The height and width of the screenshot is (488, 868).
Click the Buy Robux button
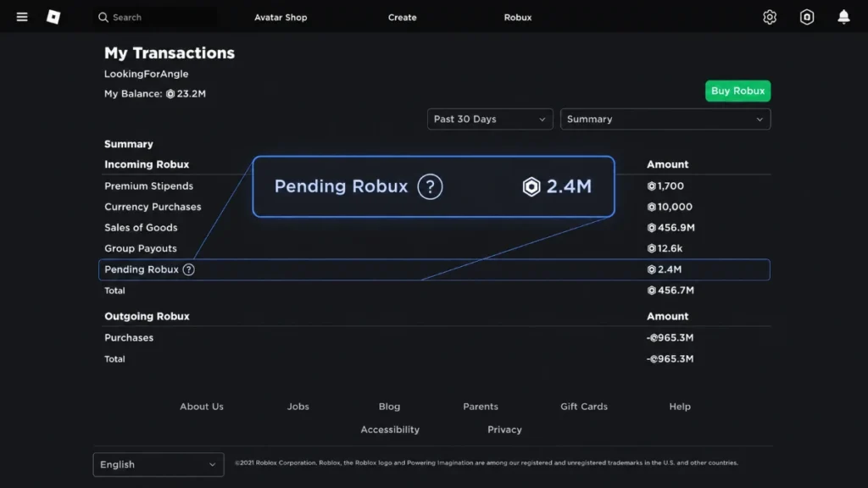click(737, 91)
